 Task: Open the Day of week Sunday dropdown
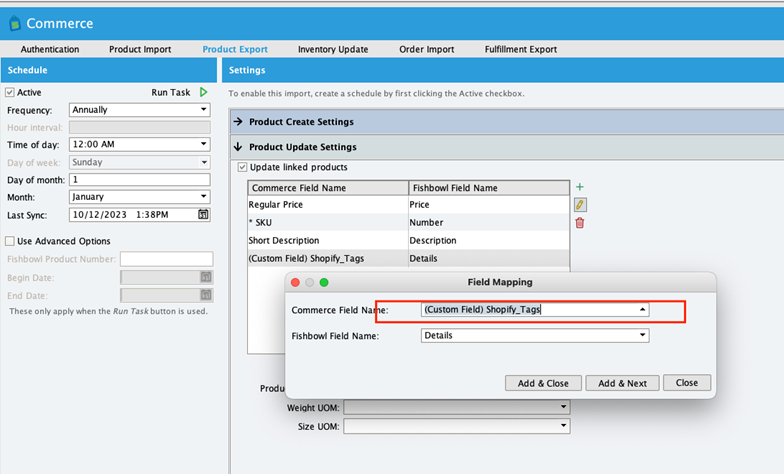140,162
